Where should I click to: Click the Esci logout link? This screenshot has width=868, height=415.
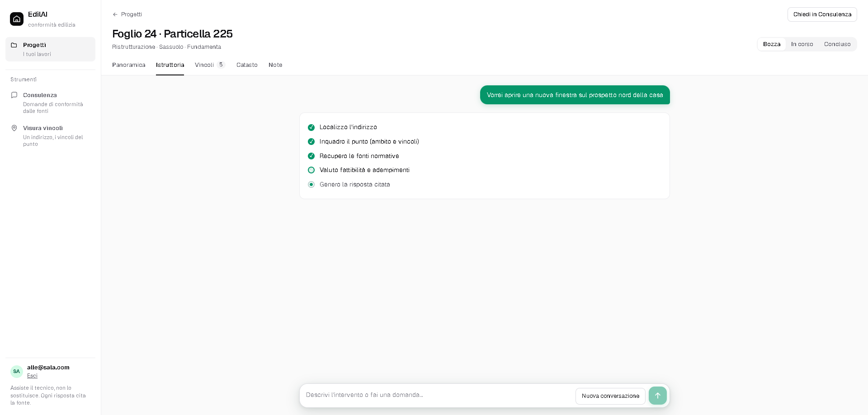32,376
